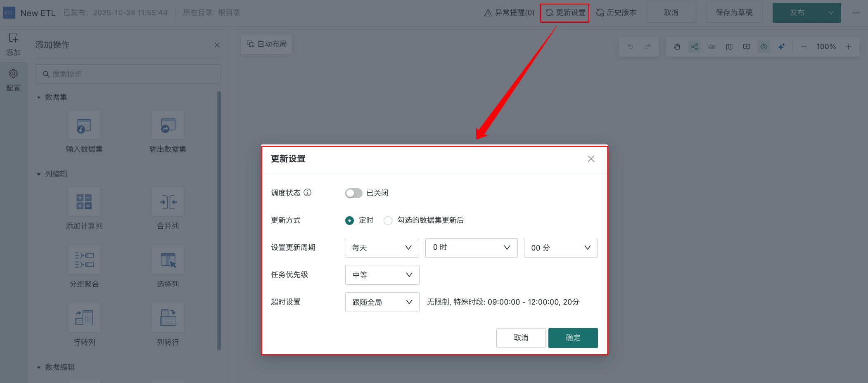Click the add comment icon
868x383 pixels.
[747, 47]
